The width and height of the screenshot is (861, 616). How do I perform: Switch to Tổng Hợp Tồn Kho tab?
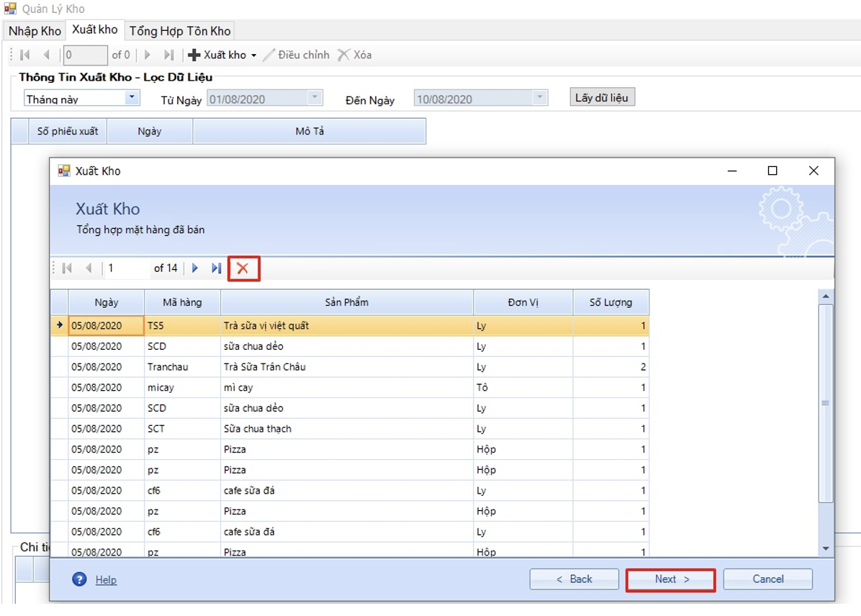[x=180, y=31]
